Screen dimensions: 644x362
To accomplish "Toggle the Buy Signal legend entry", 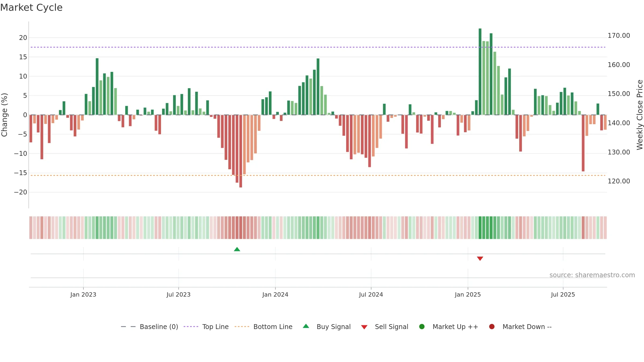I will 327,327.
